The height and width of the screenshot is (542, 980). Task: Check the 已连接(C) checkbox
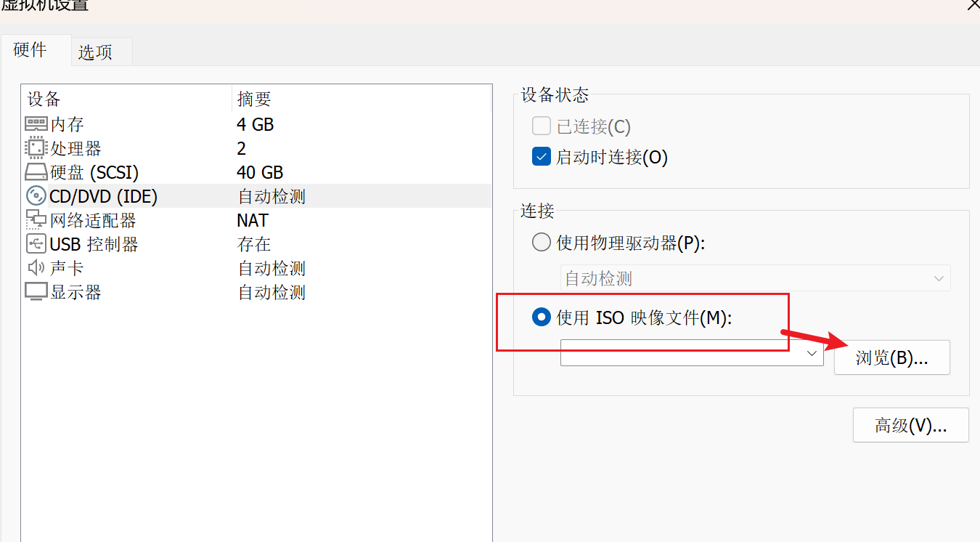pyautogui.click(x=542, y=126)
